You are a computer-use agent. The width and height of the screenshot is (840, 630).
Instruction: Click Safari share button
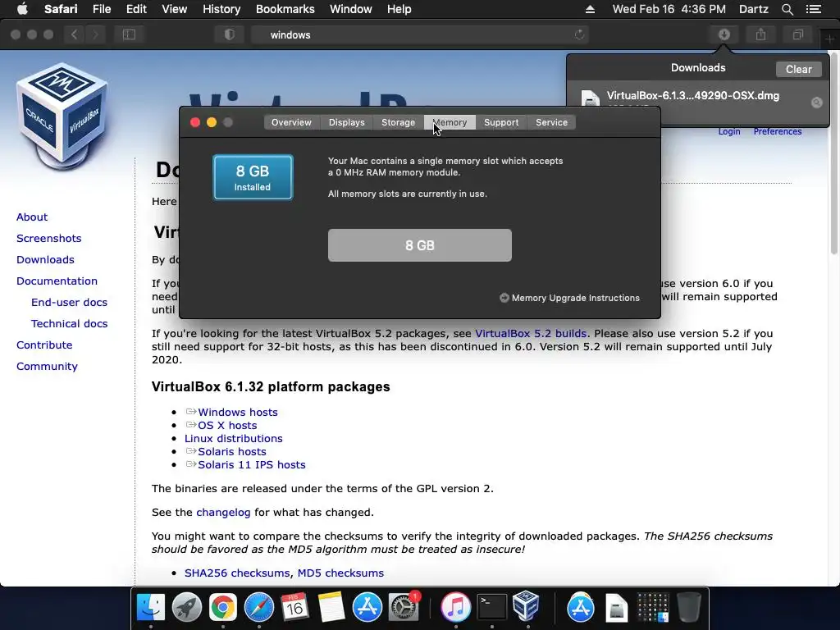760,34
